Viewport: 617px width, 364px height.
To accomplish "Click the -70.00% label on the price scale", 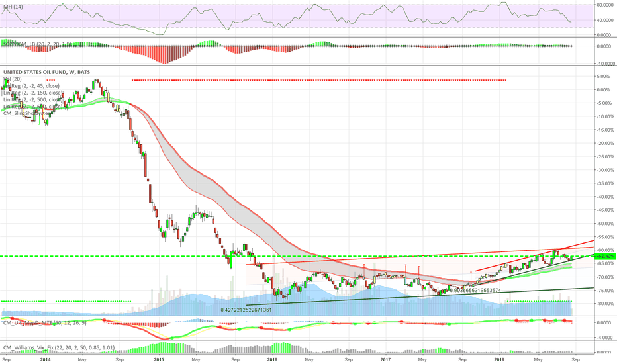I will 605,277.
